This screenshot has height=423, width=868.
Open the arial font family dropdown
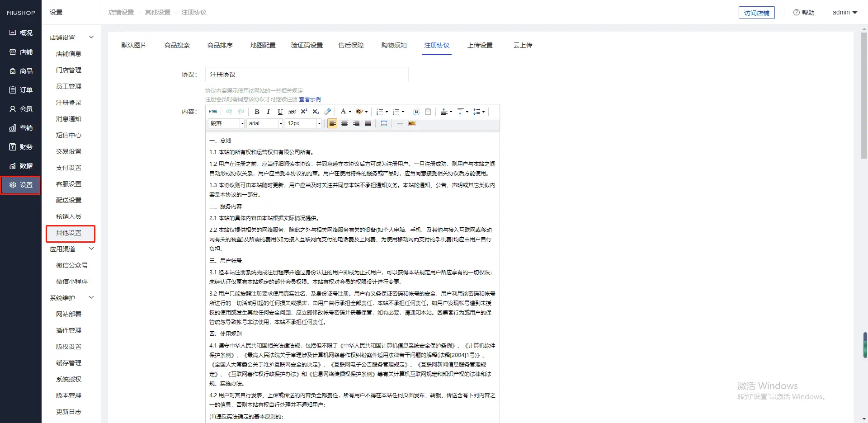(x=280, y=123)
